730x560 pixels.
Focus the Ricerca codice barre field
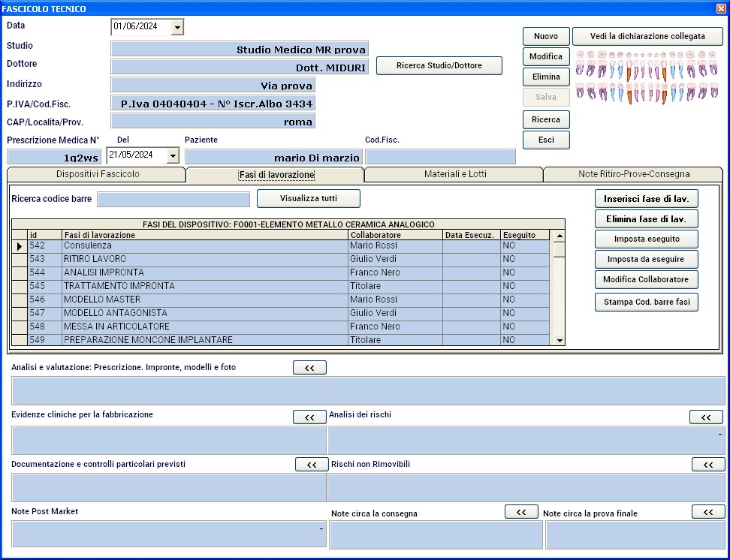(173, 199)
